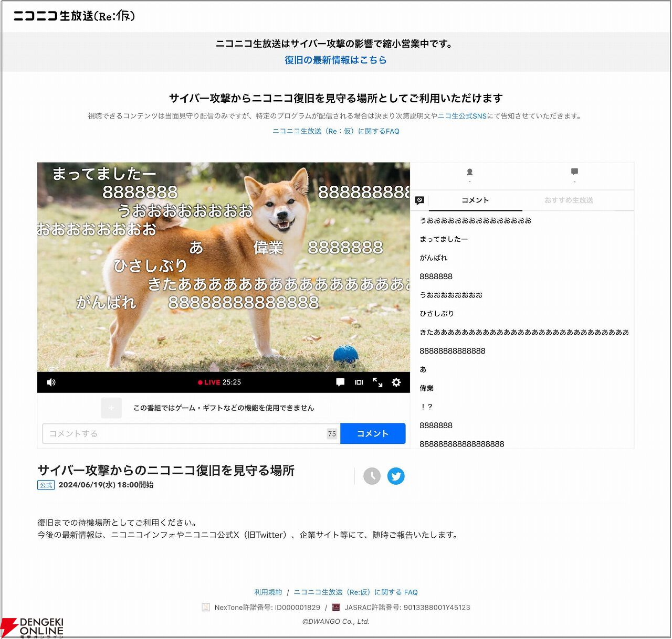Focus the コメントする input field
672x639 pixels.
pyautogui.click(x=191, y=433)
